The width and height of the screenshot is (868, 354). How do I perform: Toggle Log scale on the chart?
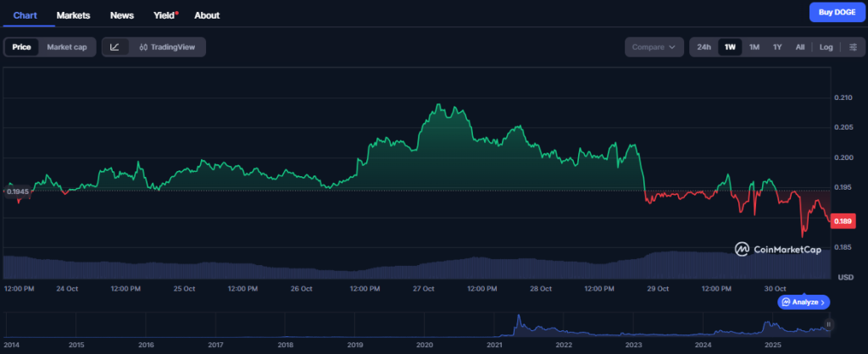826,47
